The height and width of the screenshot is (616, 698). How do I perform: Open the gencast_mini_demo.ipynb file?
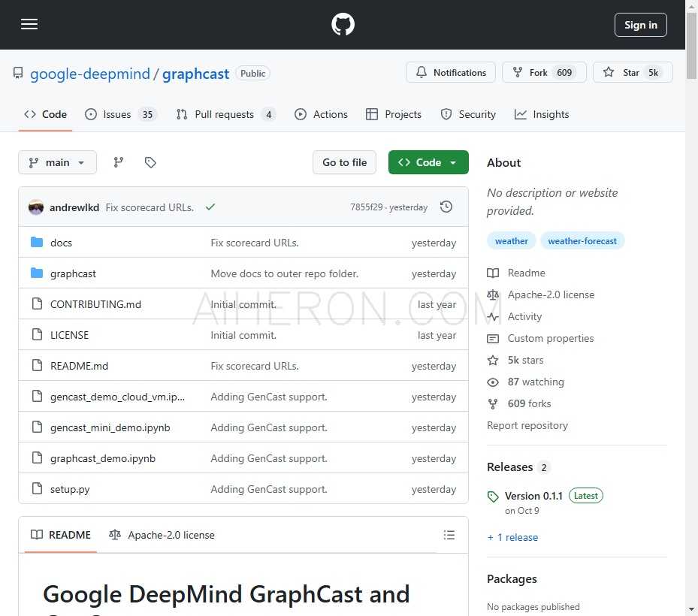(110, 427)
